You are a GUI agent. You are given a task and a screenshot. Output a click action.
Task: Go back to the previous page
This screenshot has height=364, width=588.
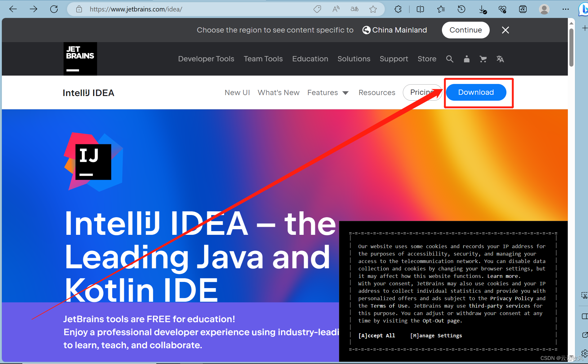click(13, 9)
